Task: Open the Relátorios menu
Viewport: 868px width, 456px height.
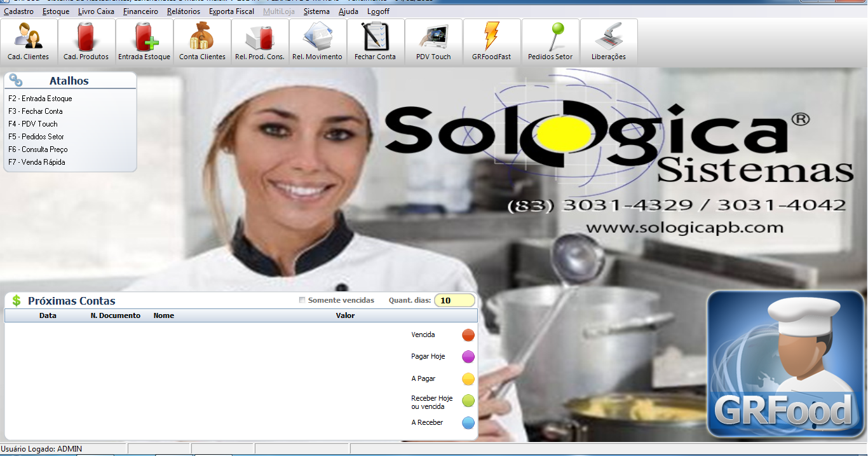Action: pos(184,11)
